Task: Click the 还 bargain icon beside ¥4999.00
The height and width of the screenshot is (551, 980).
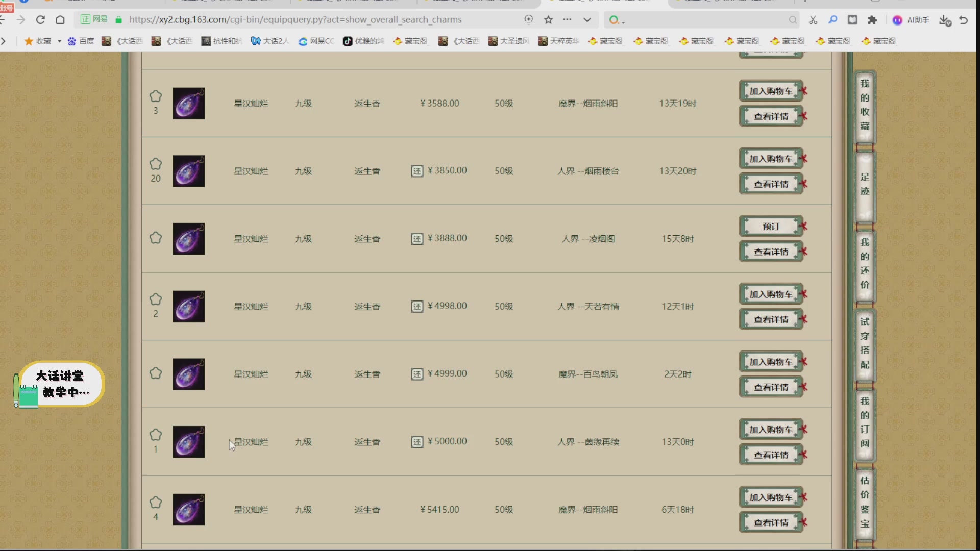Action: pyautogui.click(x=417, y=374)
